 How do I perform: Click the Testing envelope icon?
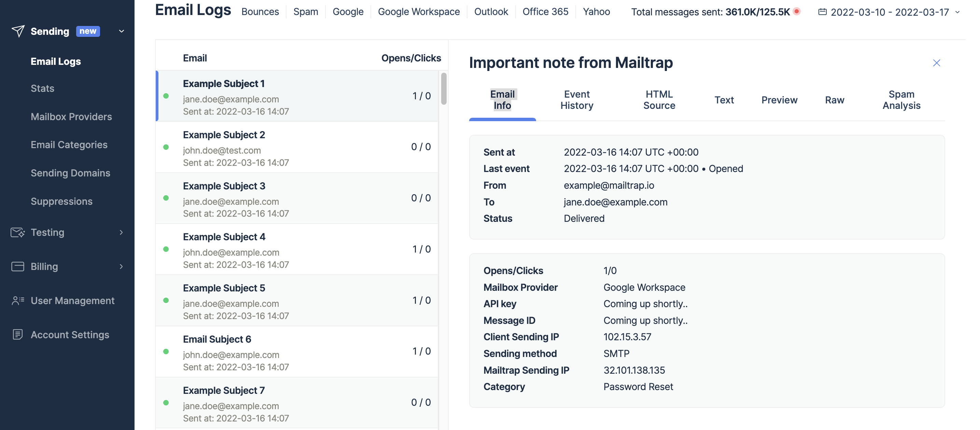click(17, 232)
